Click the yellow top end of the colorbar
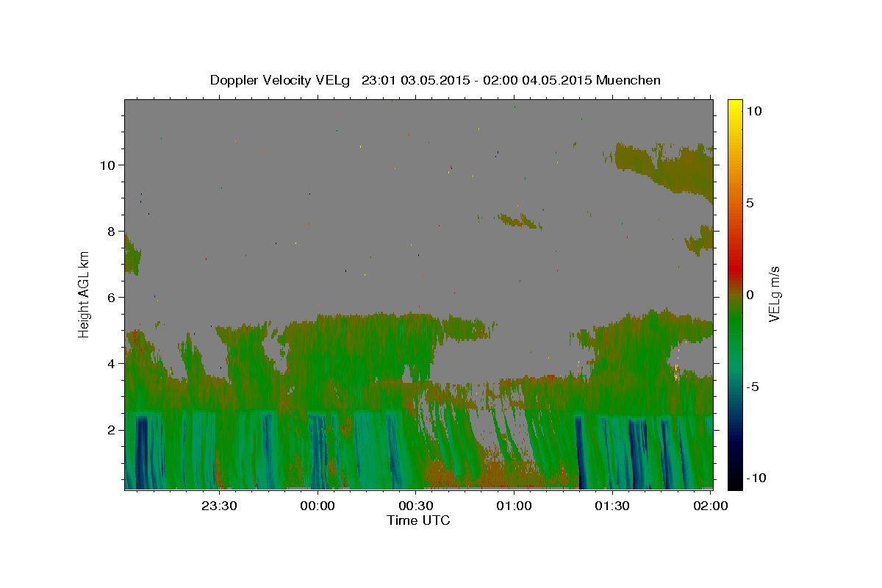Image resolution: width=882 pixels, height=588 pixels. [x=735, y=104]
